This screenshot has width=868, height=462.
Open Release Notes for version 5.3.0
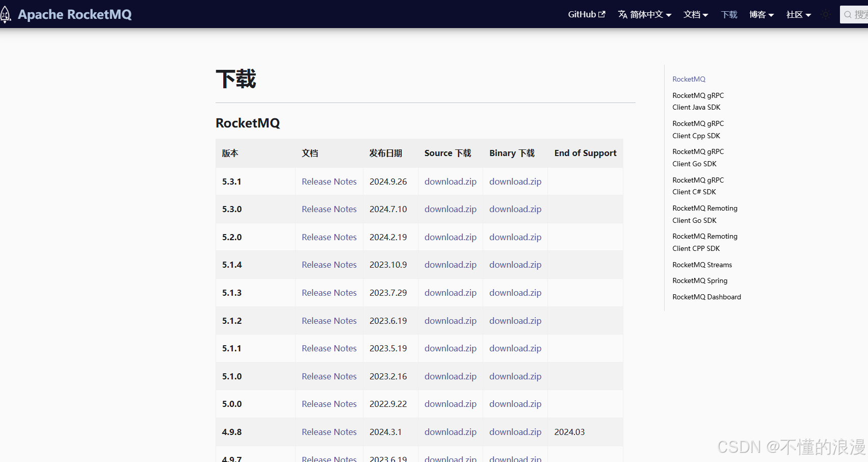329,209
